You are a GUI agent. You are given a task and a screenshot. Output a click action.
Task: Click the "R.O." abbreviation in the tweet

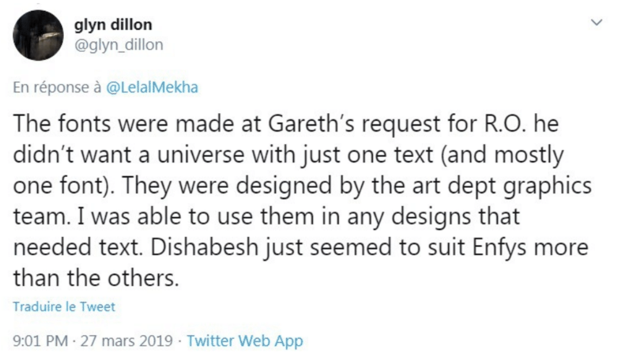click(505, 124)
